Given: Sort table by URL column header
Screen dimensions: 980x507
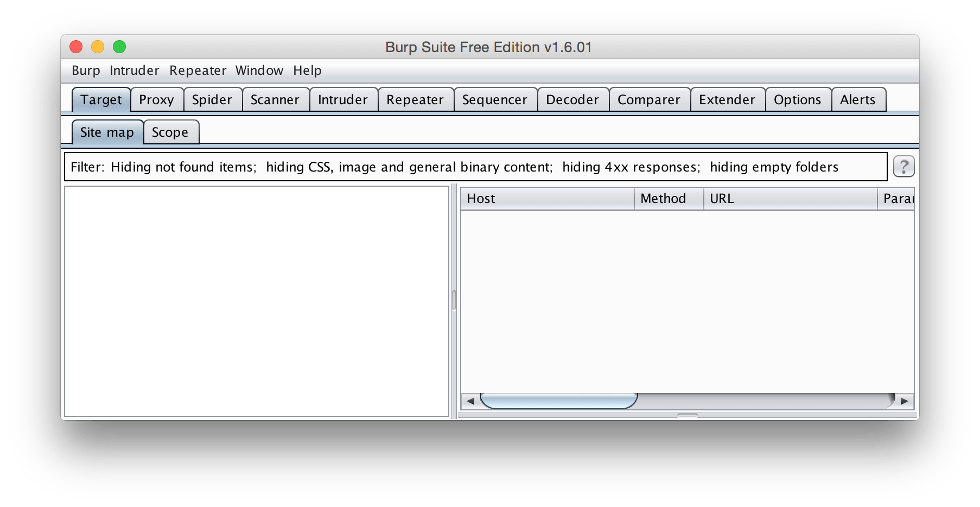Looking at the screenshot, I should click(x=791, y=199).
